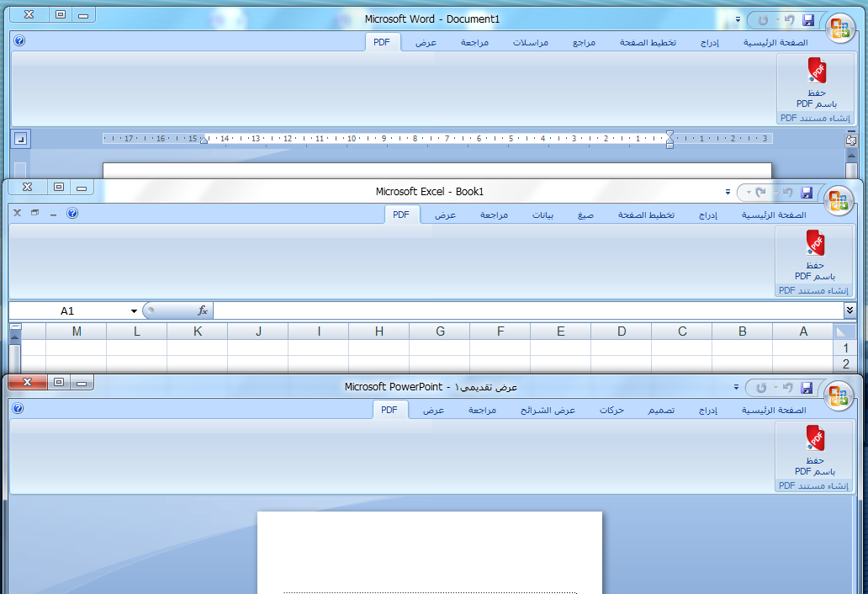Click Save icon in Word quick access toolbar
868x594 pixels.
tap(808, 20)
